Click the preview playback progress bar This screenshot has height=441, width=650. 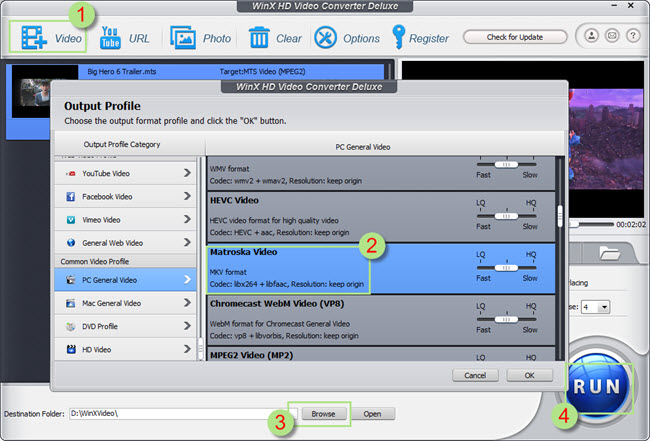pyautogui.click(x=592, y=224)
